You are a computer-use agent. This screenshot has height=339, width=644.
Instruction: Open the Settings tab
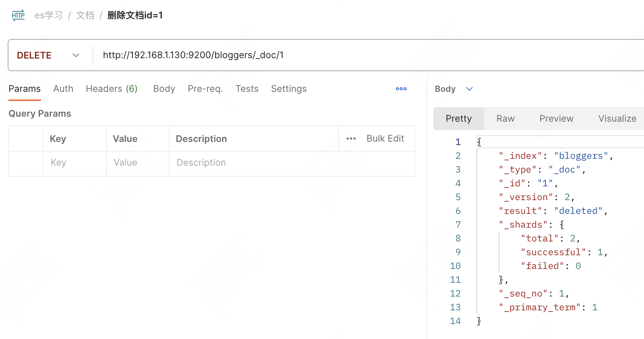point(289,89)
